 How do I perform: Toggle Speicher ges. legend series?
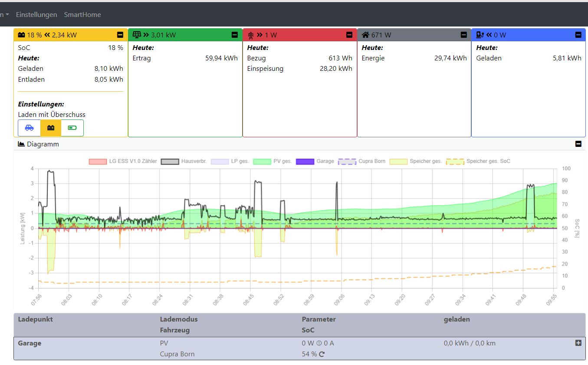pyautogui.click(x=416, y=161)
